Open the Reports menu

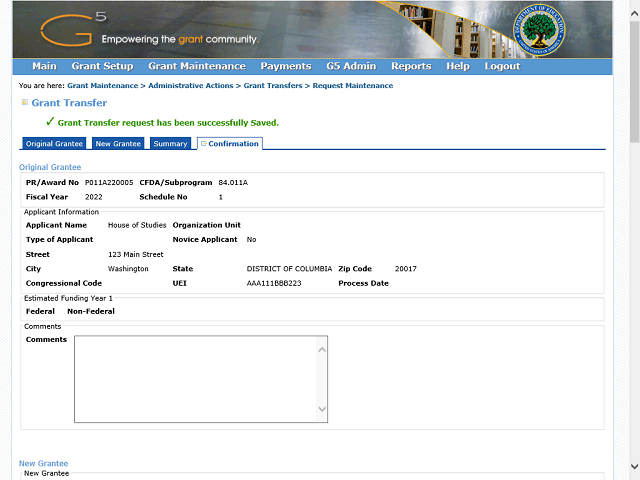(411, 66)
